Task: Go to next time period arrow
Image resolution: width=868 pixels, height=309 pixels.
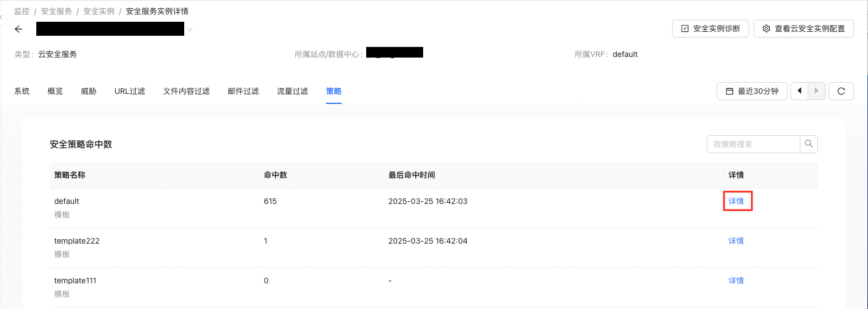Action: tap(817, 91)
